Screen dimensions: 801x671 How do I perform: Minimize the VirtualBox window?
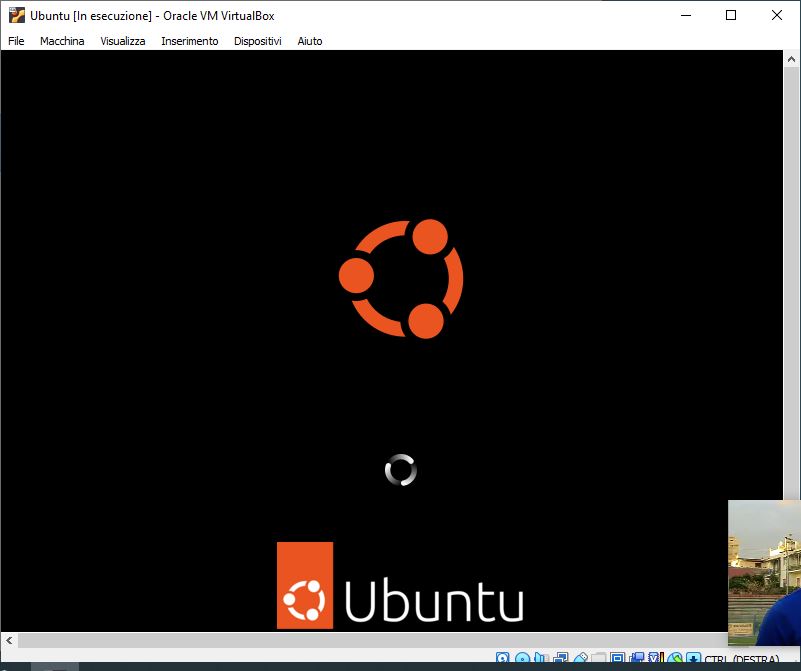(686, 15)
